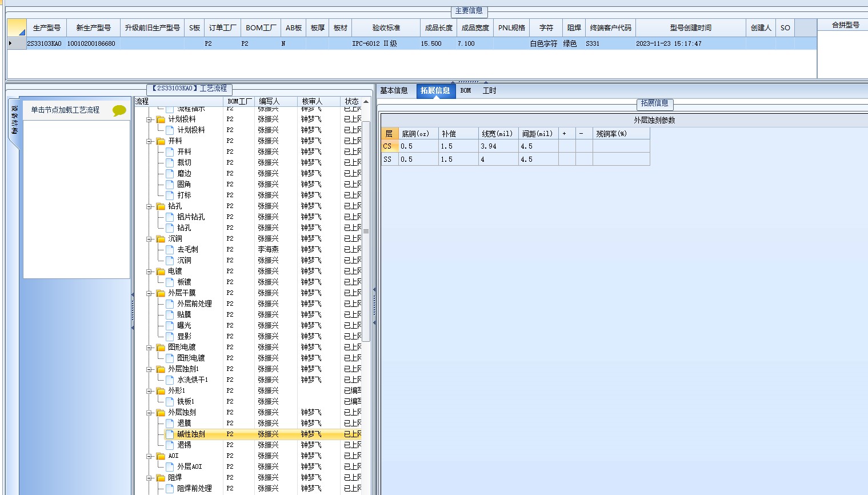Click the 计划投料 folder icon
This screenshot has height=495, width=868.
click(161, 119)
